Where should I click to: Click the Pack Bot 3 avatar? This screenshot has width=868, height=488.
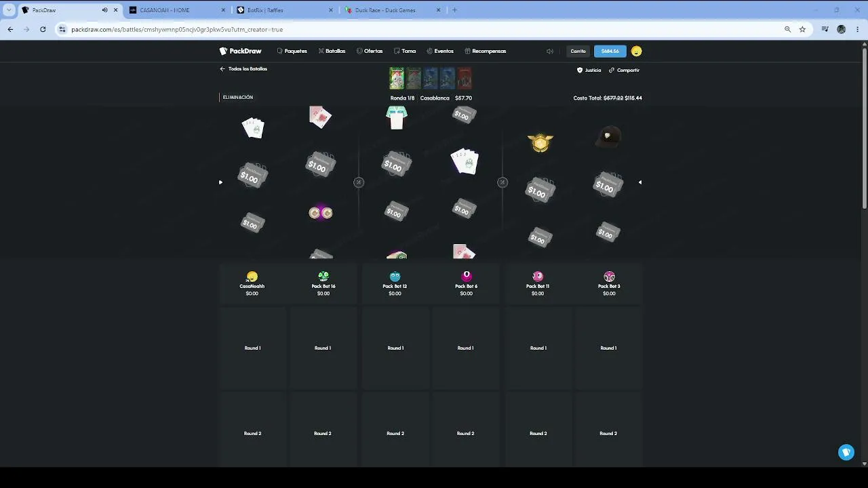tap(609, 277)
